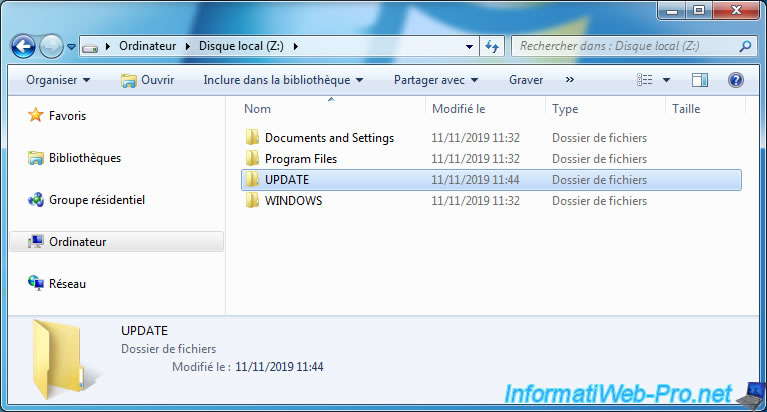
Task: Select the WINDOWS folder name
Action: click(x=293, y=201)
